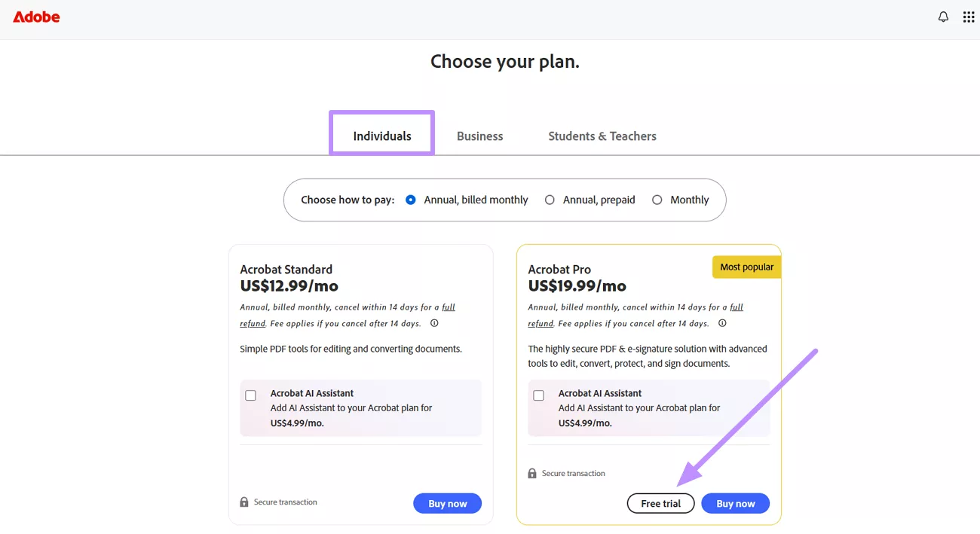Open the apps grid menu
This screenshot has width=980, height=534.
(x=969, y=17)
